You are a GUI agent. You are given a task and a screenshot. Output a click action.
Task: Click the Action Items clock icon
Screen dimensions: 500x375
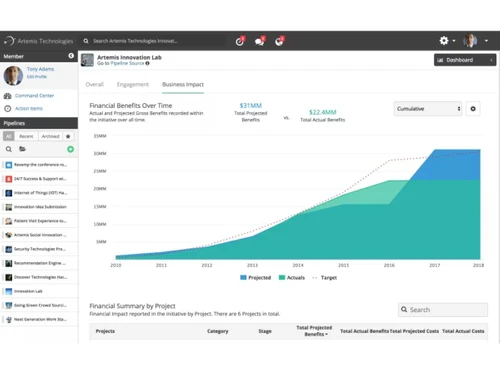tap(8, 109)
